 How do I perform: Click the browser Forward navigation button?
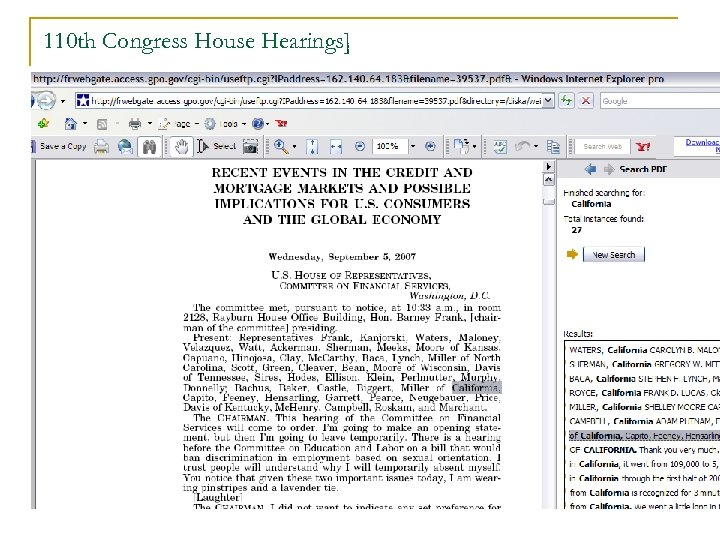click(45, 101)
